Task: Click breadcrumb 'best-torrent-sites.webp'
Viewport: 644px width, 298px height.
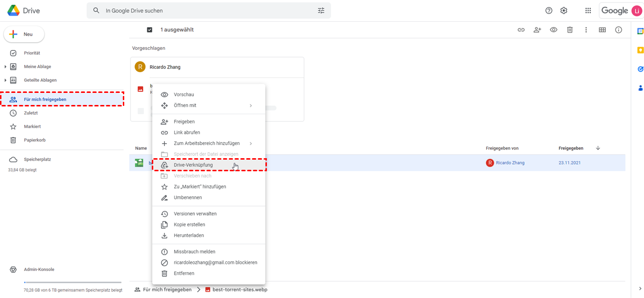Action: [240, 290]
